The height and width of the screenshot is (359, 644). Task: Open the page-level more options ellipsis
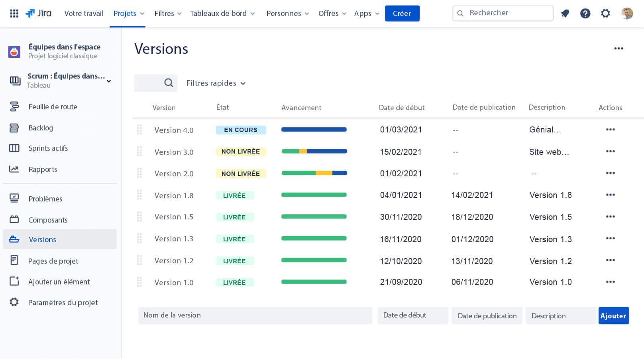pyautogui.click(x=618, y=49)
